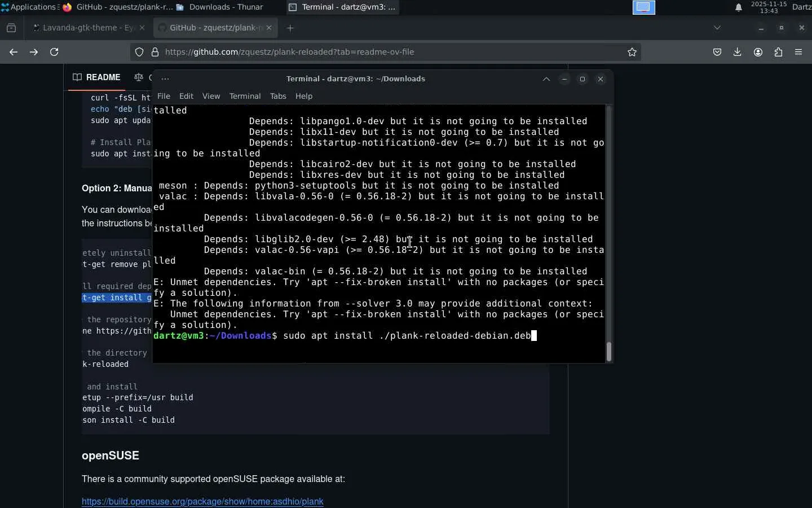Click the 'Depends: libx11-dev' terminal line
Viewport: 812px width, 508px height.
(x=404, y=132)
